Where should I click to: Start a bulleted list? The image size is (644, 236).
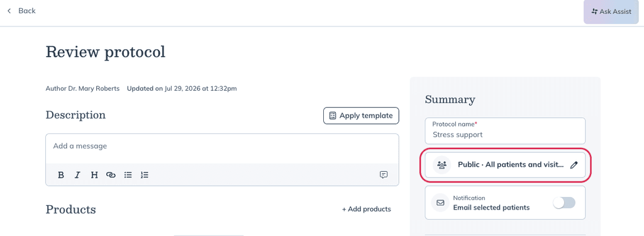pos(128,175)
